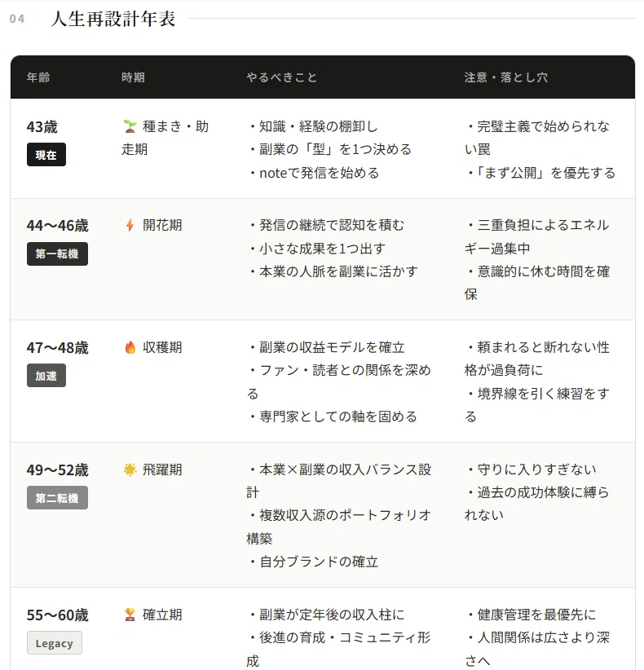The height and width of the screenshot is (670, 644).
Task: Click the text 意識的に休む時間を確保
Action: point(537,283)
